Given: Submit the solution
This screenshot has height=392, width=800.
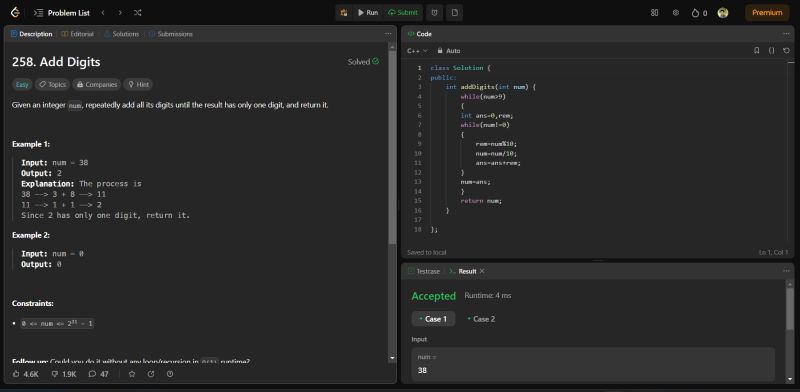Looking at the screenshot, I should coord(403,13).
